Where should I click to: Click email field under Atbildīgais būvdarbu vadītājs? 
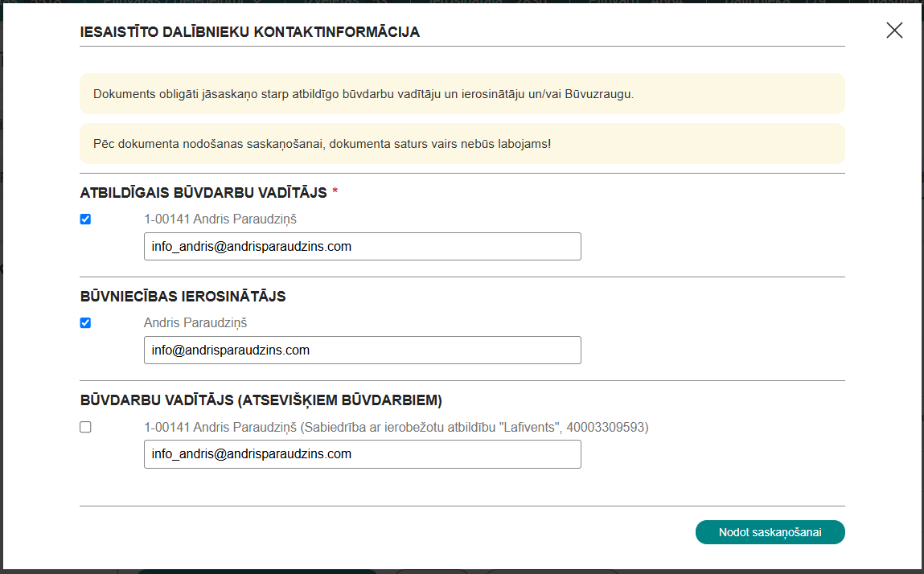362,247
